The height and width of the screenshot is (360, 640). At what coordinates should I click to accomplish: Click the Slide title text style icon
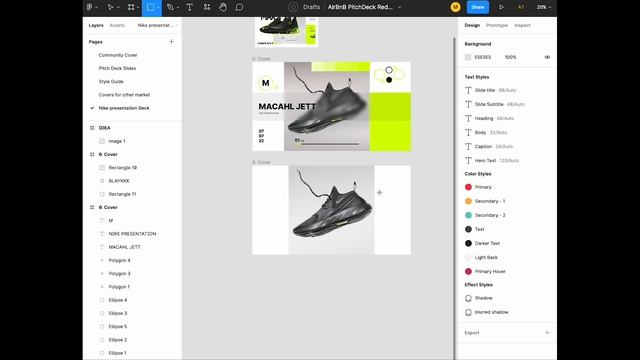pos(468,90)
